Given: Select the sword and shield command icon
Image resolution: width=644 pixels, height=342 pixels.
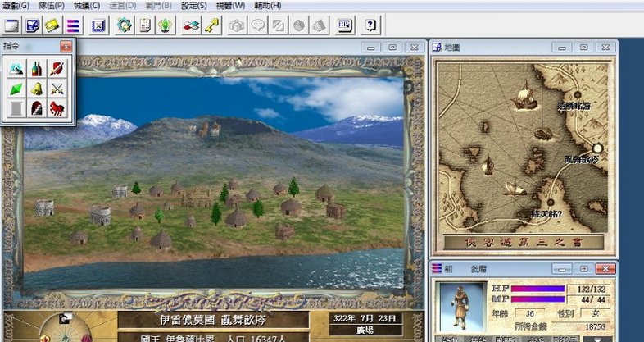Looking at the screenshot, I should point(57,69).
